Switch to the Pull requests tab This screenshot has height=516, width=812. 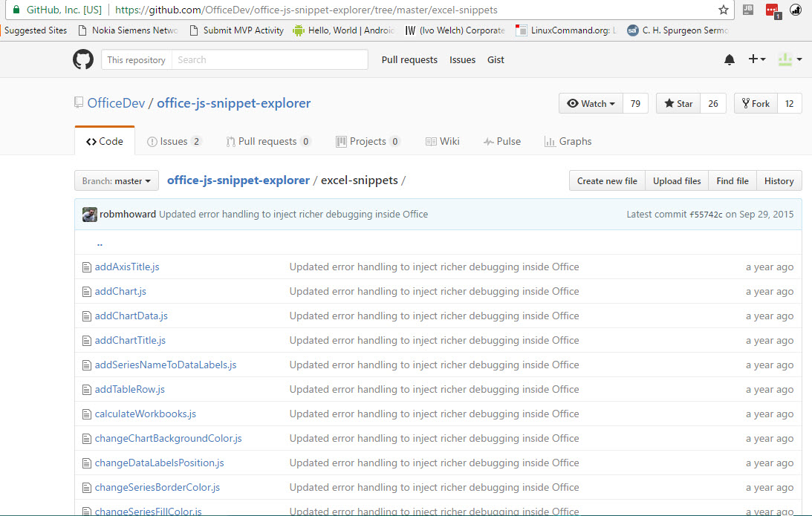click(267, 141)
